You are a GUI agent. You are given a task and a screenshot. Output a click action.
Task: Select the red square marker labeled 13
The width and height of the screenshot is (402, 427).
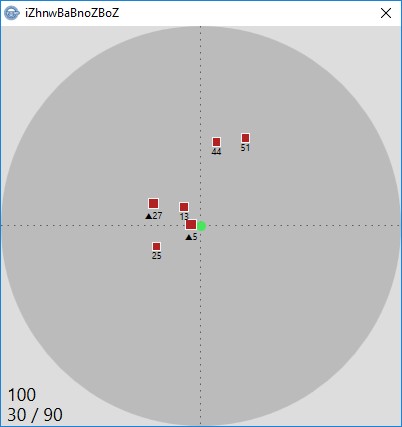pyautogui.click(x=184, y=207)
